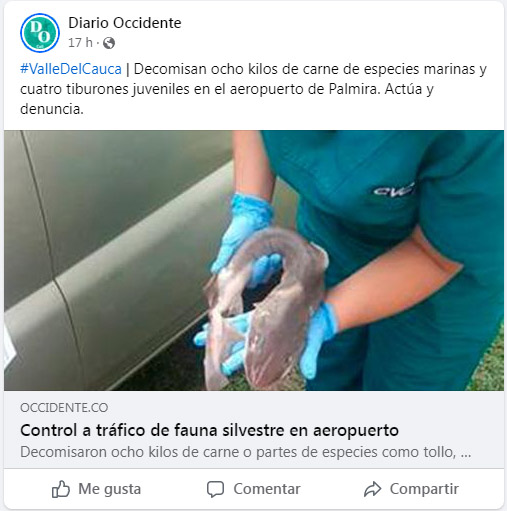Viewport: 507px width, 511px height.
Task: Click the truncated ellipsis after tollo
Action: [465, 453]
